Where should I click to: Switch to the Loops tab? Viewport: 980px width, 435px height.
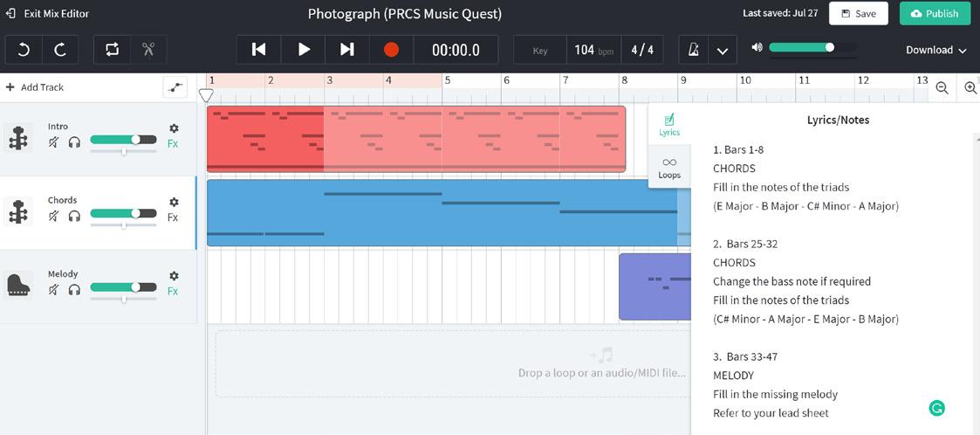click(x=669, y=166)
